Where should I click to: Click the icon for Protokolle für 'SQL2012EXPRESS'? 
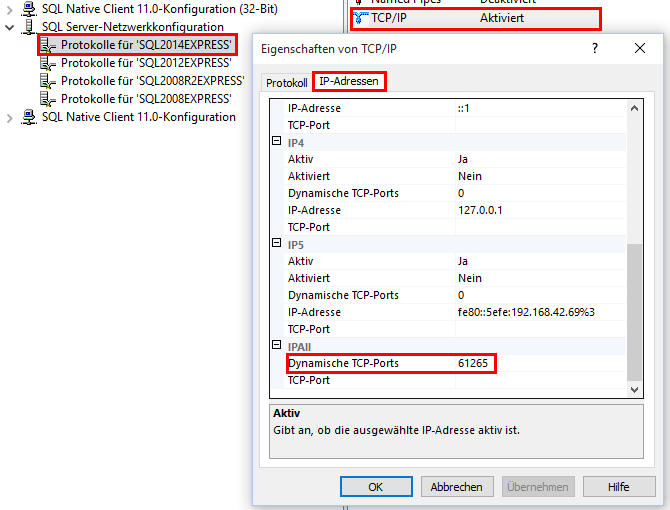[47, 63]
